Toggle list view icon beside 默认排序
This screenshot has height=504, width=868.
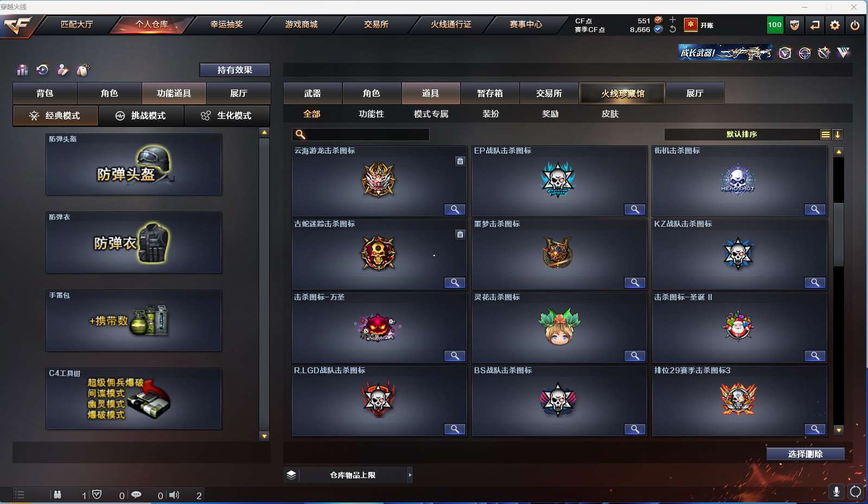pos(826,135)
